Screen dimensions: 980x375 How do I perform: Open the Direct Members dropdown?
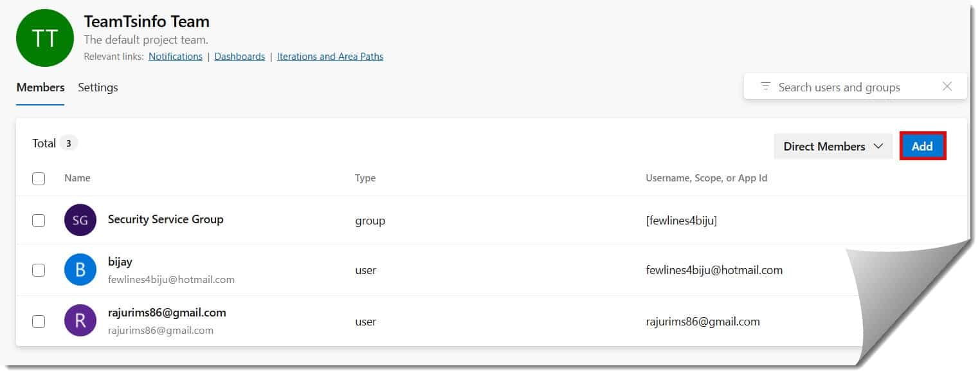tap(833, 146)
